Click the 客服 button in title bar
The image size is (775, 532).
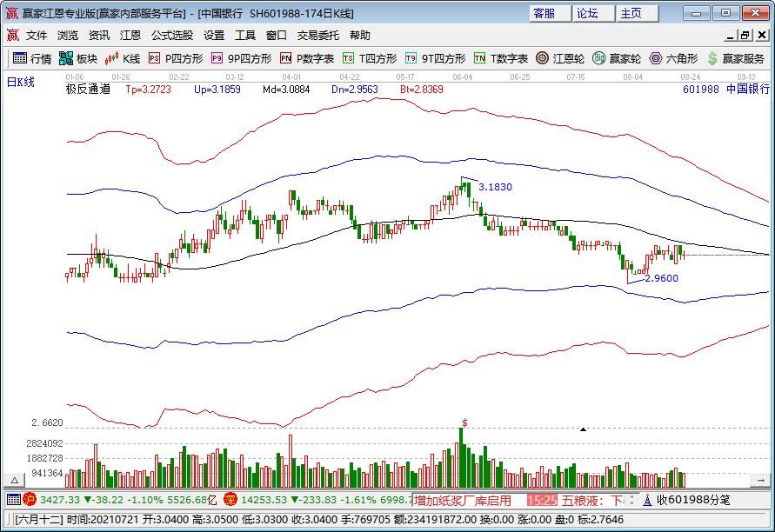point(550,13)
